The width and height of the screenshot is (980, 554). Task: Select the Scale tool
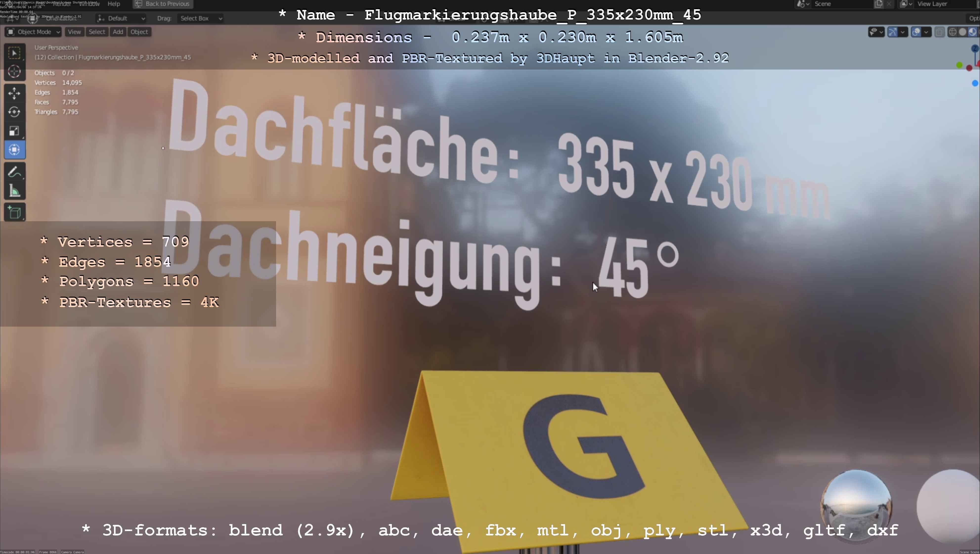(14, 131)
